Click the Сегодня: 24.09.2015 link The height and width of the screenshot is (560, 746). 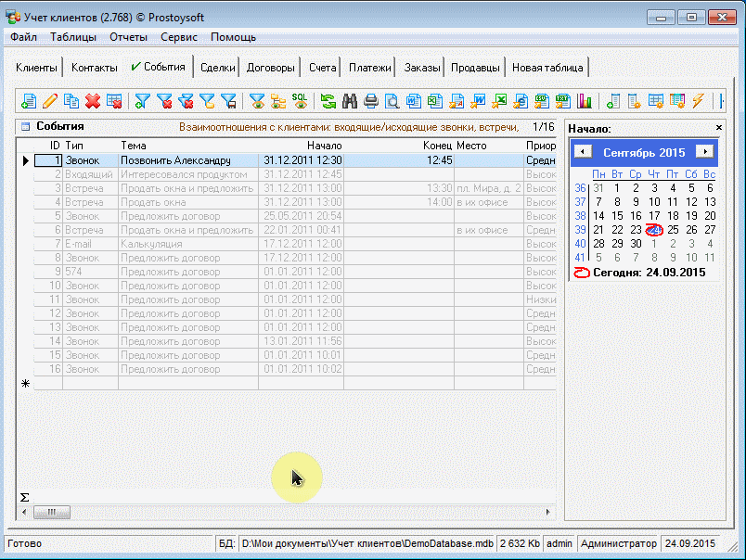(x=650, y=273)
